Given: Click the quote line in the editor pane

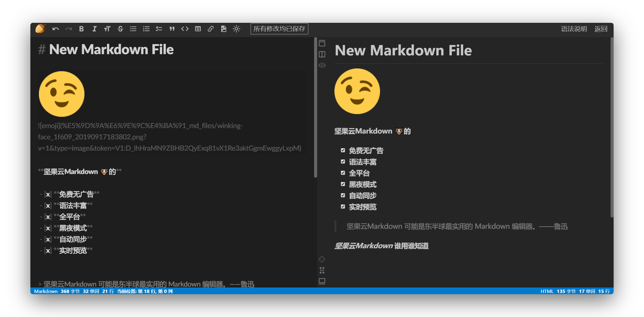Looking at the screenshot, I should click(x=146, y=284).
